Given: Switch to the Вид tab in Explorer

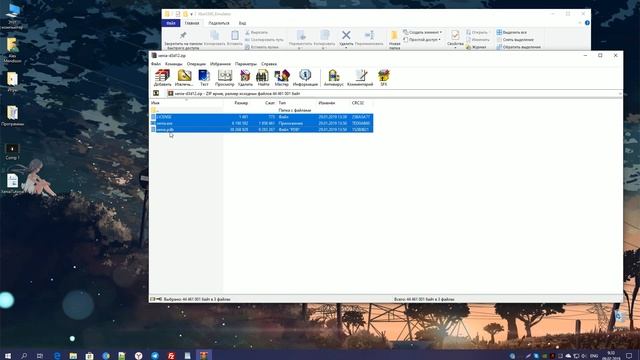Looking at the screenshot, I should point(242,23).
